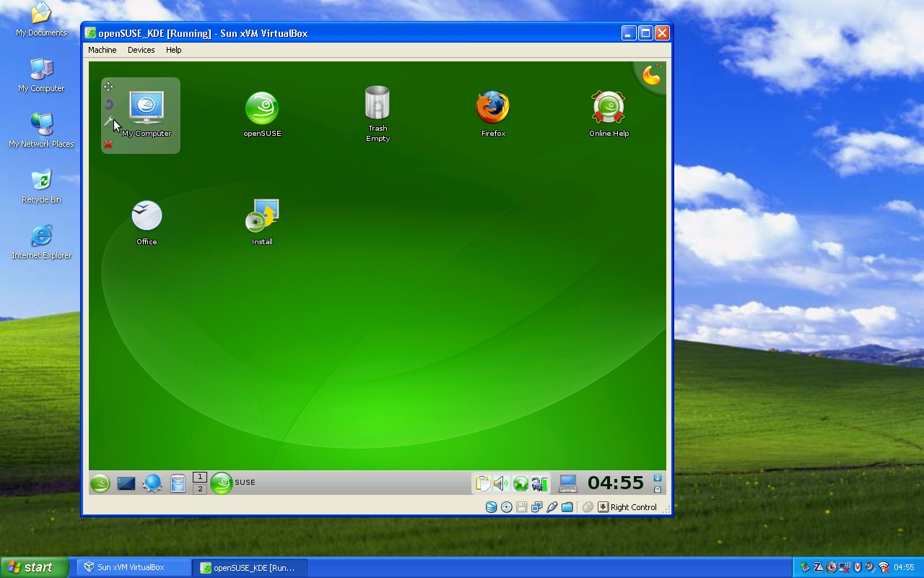
Task: Click the mouse integration status icon
Action: pos(588,507)
